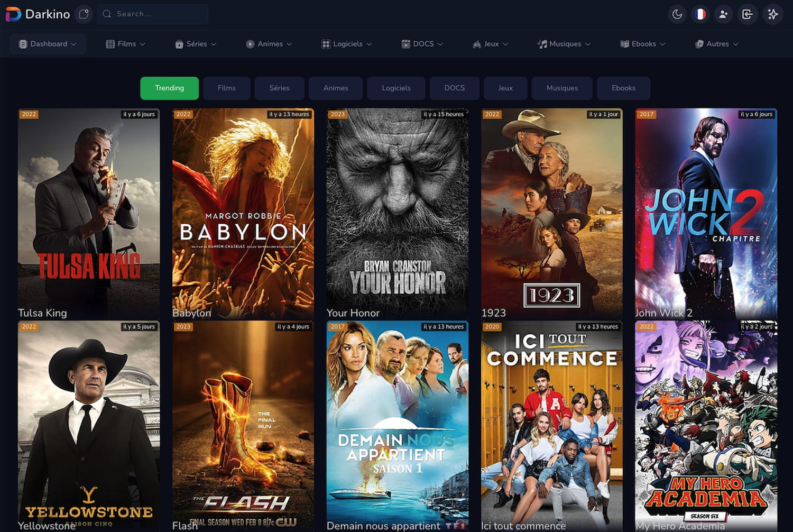The image size is (793, 532).
Task: Select the sparkle icon next to login
Action: click(x=772, y=14)
